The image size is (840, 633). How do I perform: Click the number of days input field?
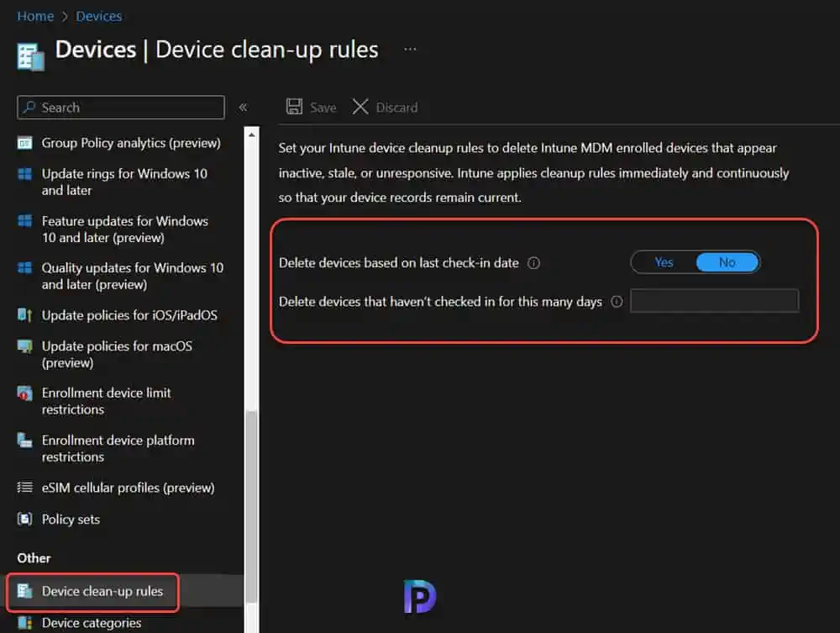tap(714, 301)
